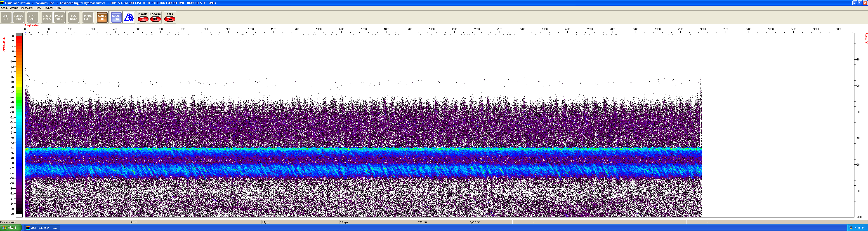
Task: Click the Ping Number axis label
Action: click(x=32, y=25)
